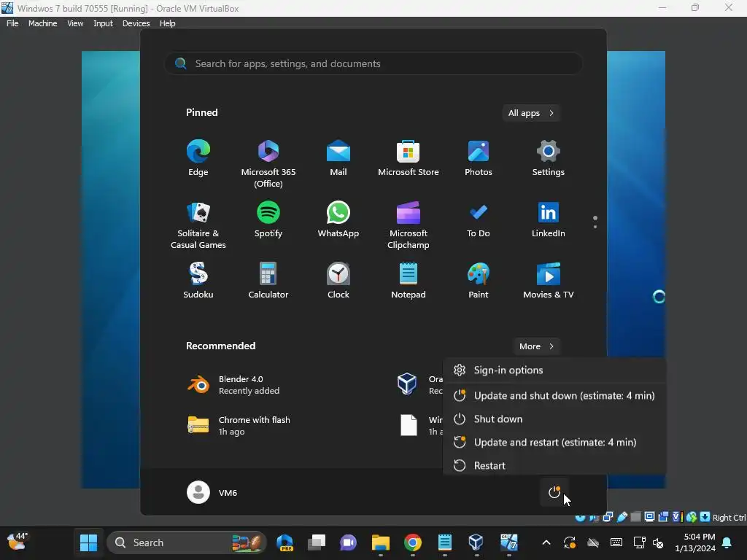Launch Sudoku

[198, 281]
